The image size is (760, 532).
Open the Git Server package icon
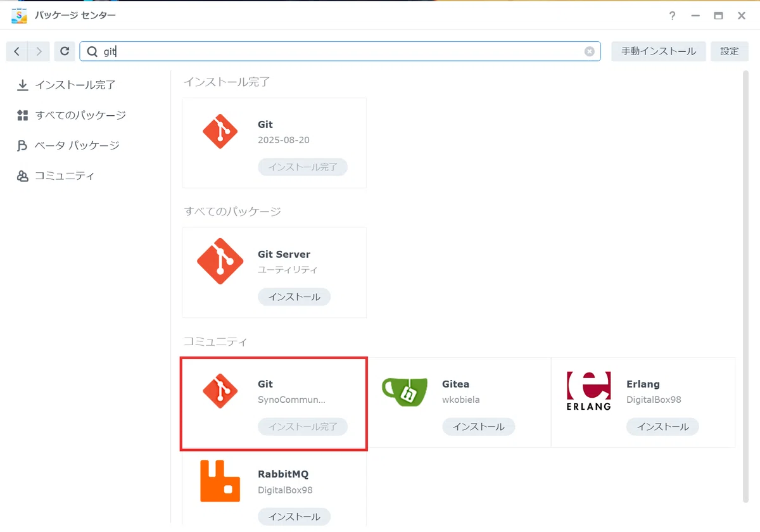(220, 261)
